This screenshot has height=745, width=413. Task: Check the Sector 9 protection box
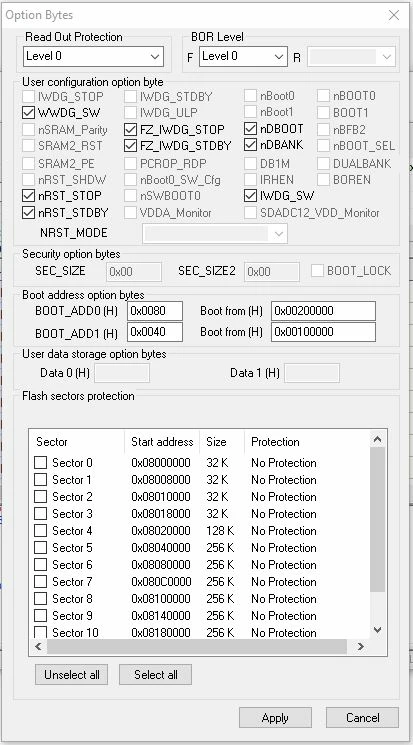(40, 616)
